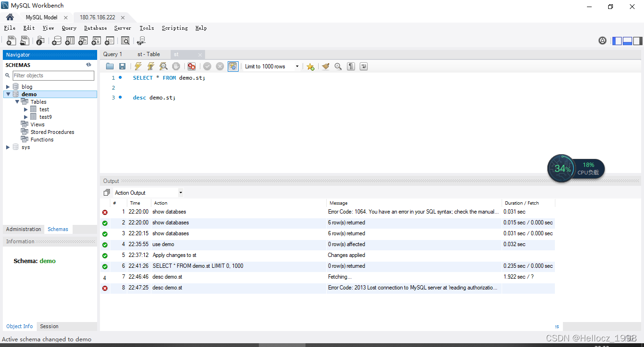The width and height of the screenshot is (644, 347).
Task: Create a new schema in the server
Action: pos(57,41)
